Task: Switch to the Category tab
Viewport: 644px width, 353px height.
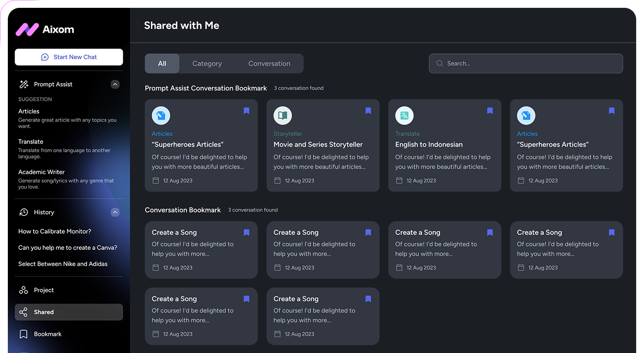Action: point(207,64)
